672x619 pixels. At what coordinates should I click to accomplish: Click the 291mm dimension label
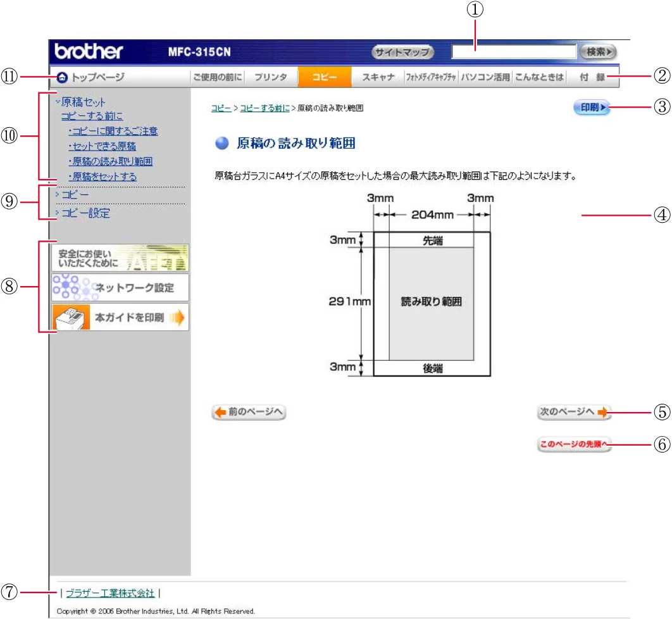click(x=350, y=301)
